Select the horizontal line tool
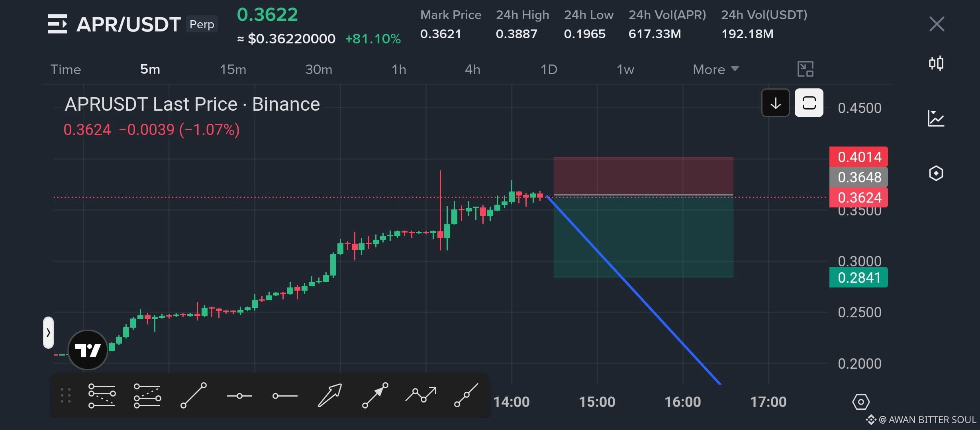Screen dimensions: 980x430 [239, 396]
